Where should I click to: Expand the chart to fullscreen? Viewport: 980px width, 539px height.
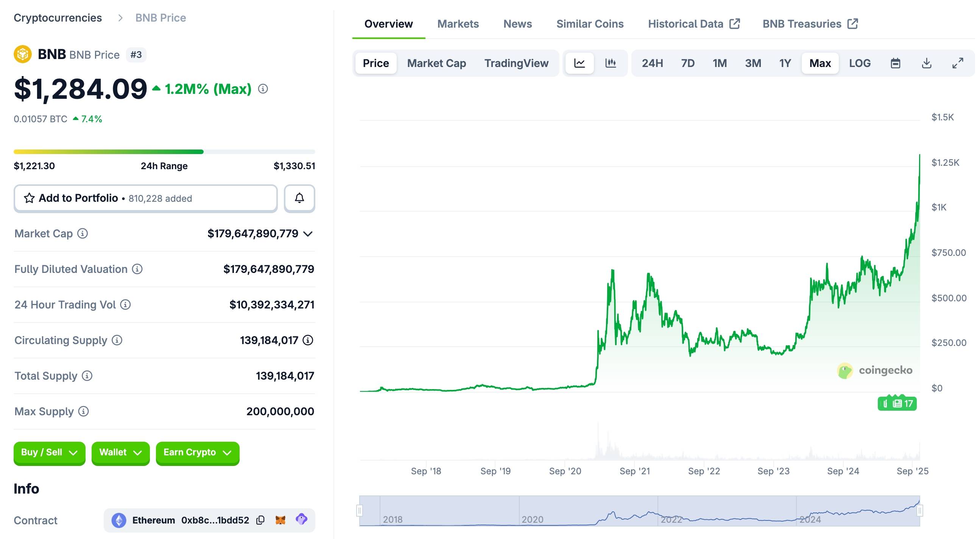coord(958,63)
